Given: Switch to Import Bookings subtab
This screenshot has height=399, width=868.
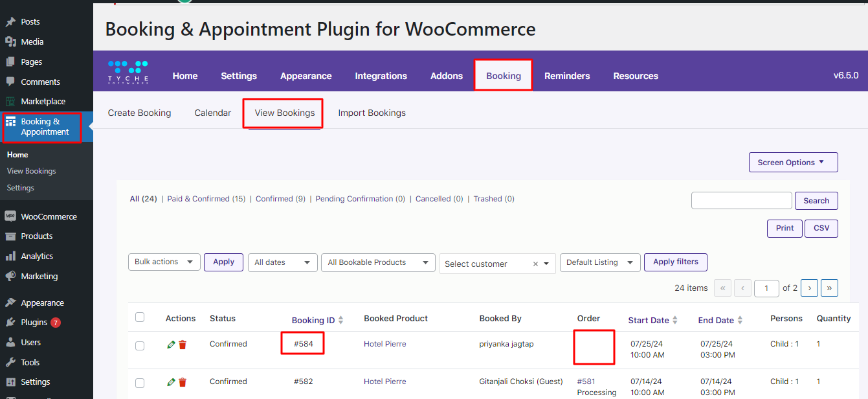Looking at the screenshot, I should coord(372,113).
